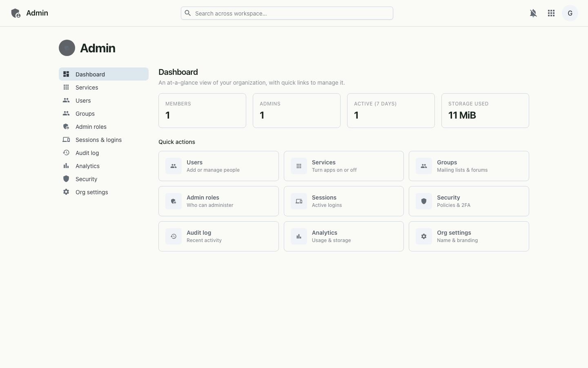Click the Groups quick action card icon
588x368 pixels.
click(x=424, y=166)
